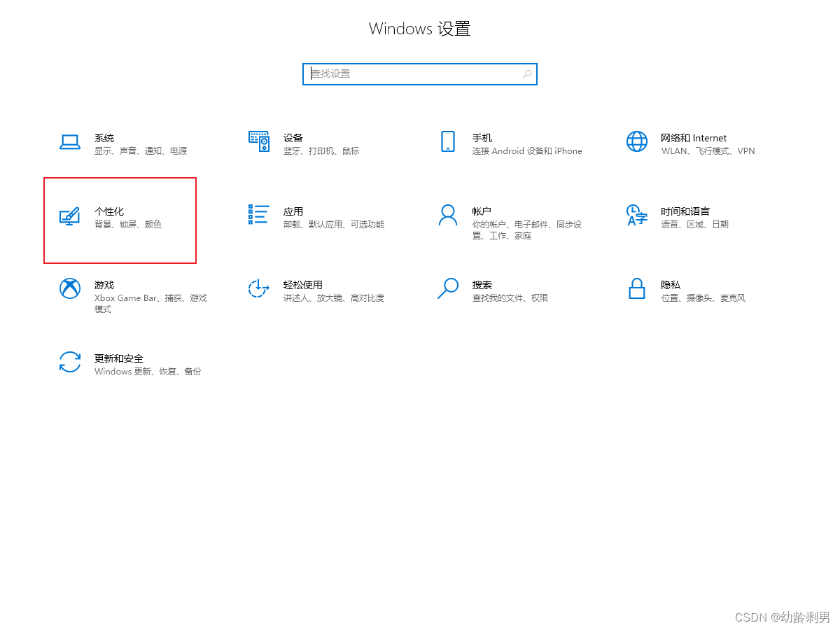This screenshot has width=840, height=630.
Task: Click the text Windows 更新、恢复、备份
Action: [x=148, y=372]
